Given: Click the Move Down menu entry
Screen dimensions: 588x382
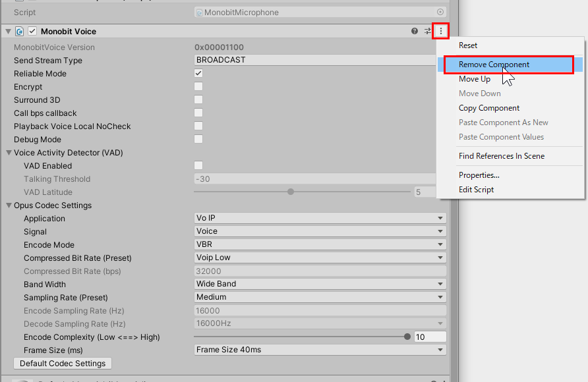Looking at the screenshot, I should tap(510, 94).
